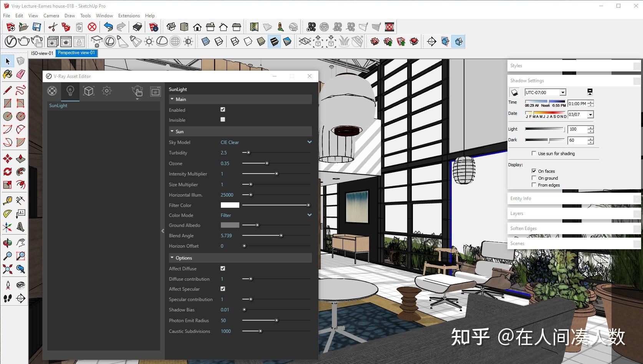The image size is (643, 364).
Task: Open the Sky Model dropdown
Action: click(x=309, y=142)
